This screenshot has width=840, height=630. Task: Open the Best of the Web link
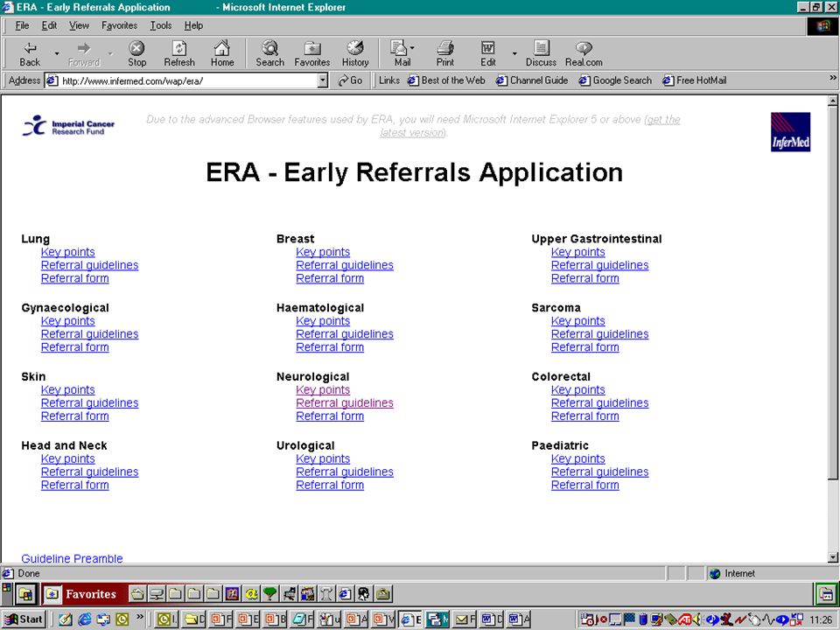pos(447,80)
